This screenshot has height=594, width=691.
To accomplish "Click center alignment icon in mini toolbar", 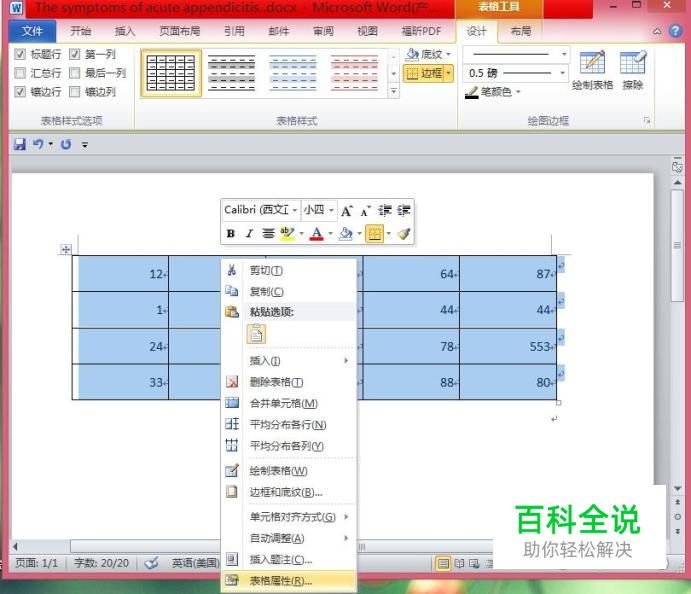I will [x=268, y=234].
